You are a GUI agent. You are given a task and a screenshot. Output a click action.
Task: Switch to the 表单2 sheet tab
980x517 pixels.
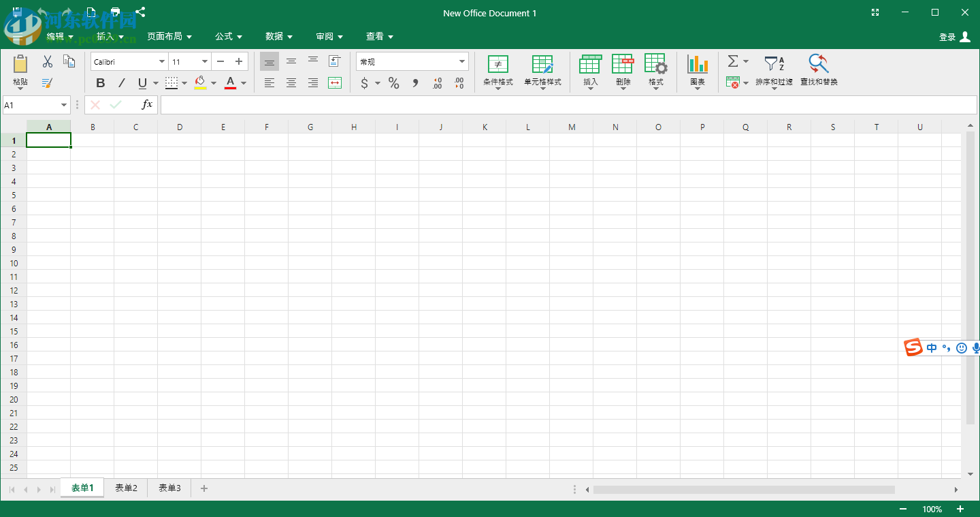point(125,488)
